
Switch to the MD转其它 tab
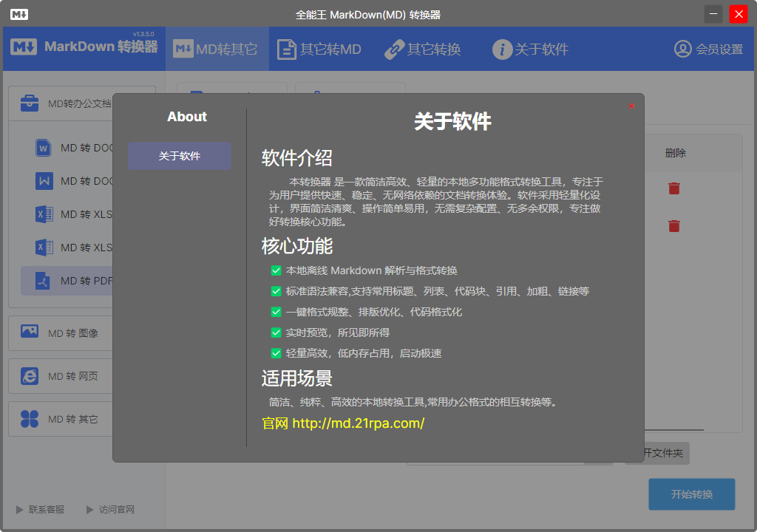click(x=217, y=49)
